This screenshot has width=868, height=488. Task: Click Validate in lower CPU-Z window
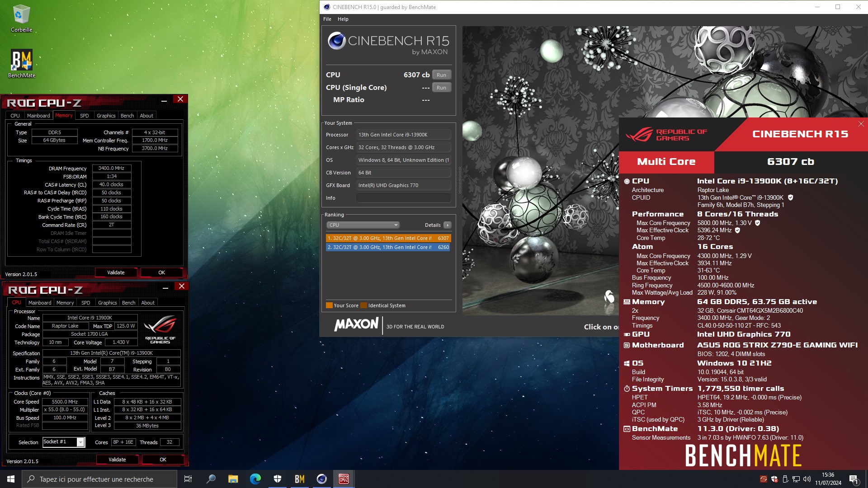coord(117,460)
